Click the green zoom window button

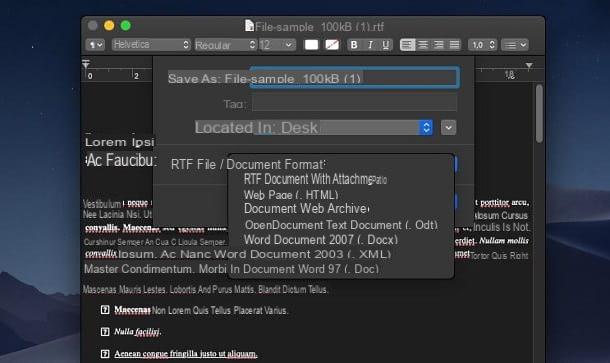coord(126,26)
